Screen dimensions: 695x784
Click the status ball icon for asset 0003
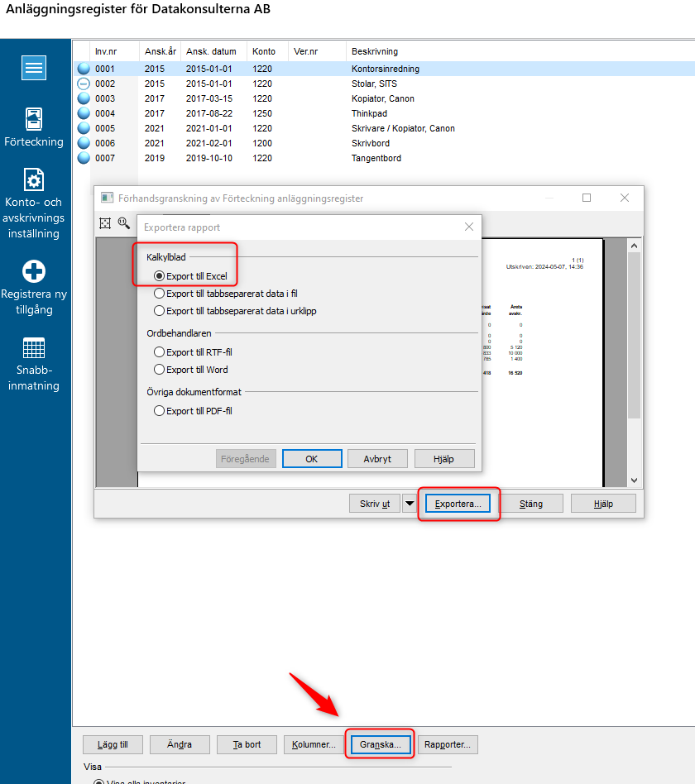point(84,98)
